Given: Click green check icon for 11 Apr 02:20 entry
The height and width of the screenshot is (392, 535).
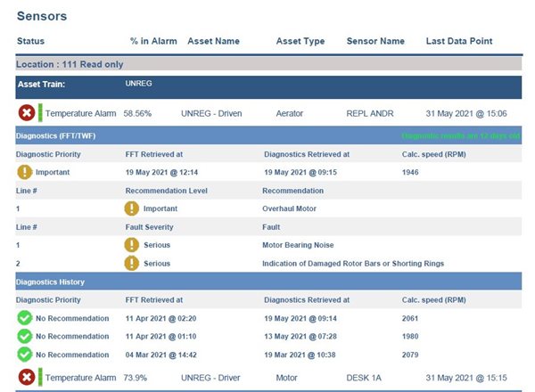Looking at the screenshot, I should coord(25,318).
